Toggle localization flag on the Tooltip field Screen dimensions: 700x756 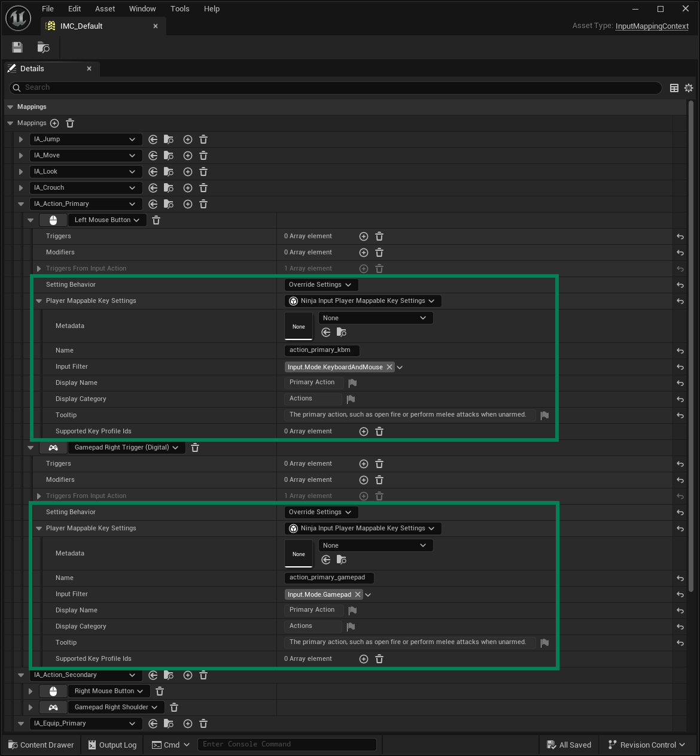point(544,415)
